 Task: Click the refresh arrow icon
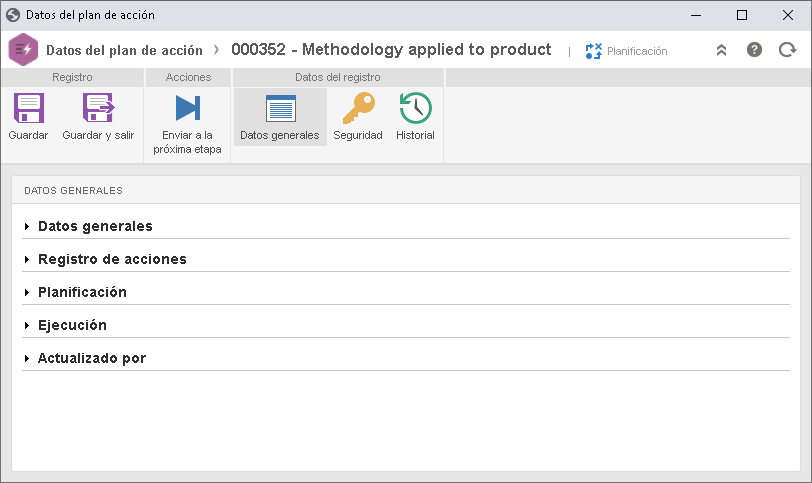[787, 50]
